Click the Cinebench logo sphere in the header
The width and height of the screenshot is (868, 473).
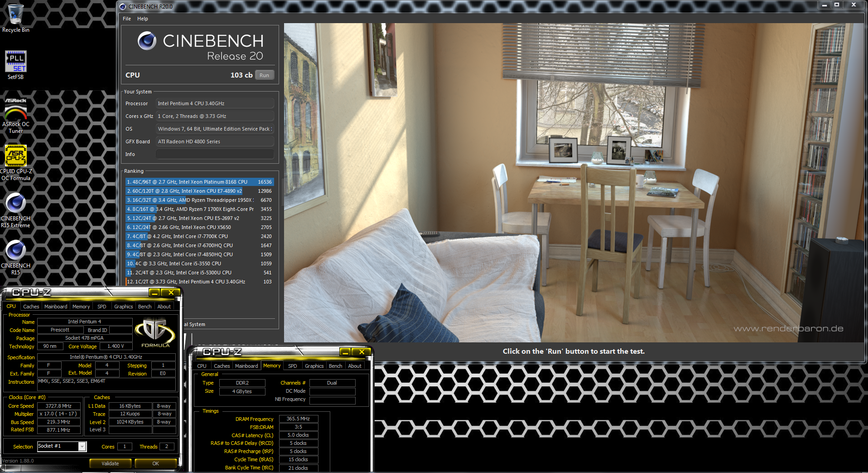147,41
